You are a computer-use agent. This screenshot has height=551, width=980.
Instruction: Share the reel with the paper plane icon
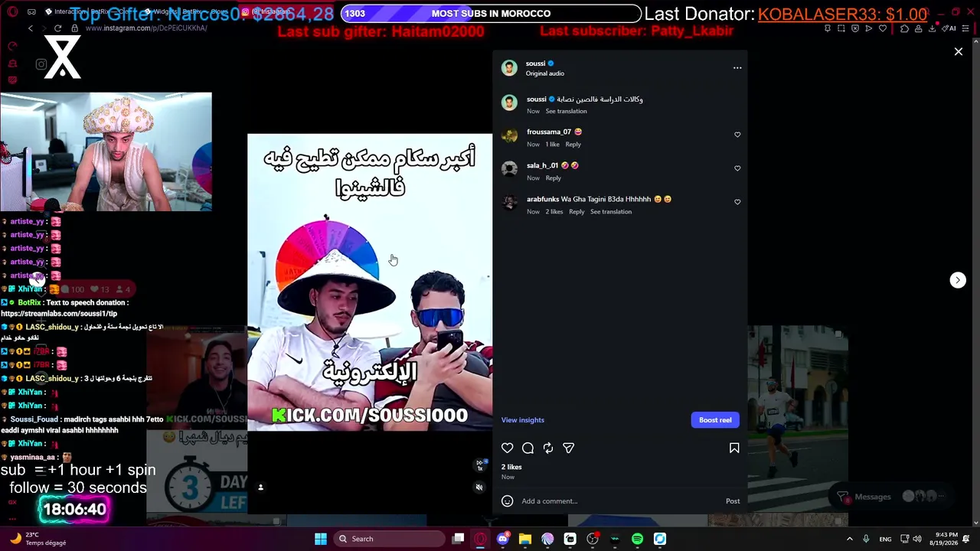569,448
